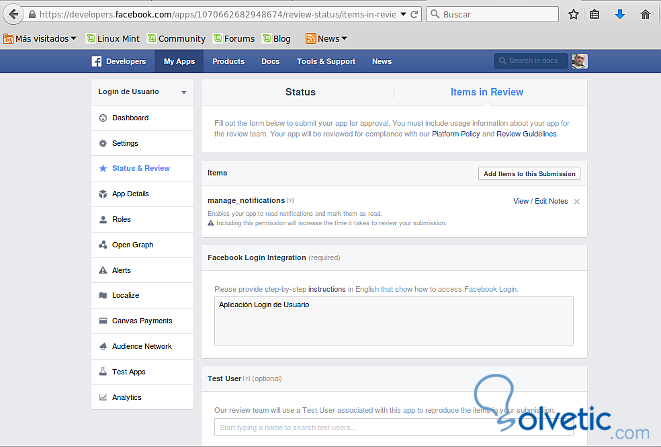Image resolution: width=661 pixels, height=447 pixels.
Task: Click the Status & Review star icon
Action: (x=103, y=169)
